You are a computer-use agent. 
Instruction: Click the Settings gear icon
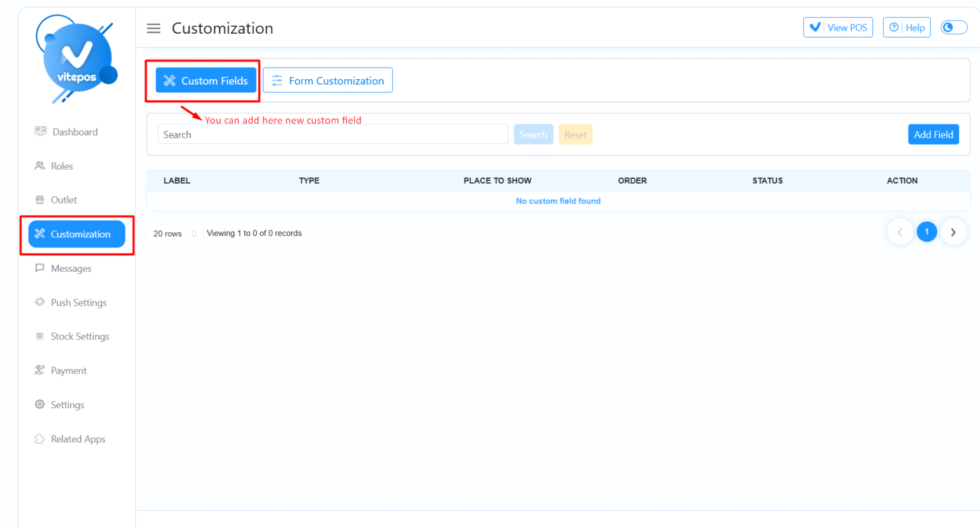[40, 404]
